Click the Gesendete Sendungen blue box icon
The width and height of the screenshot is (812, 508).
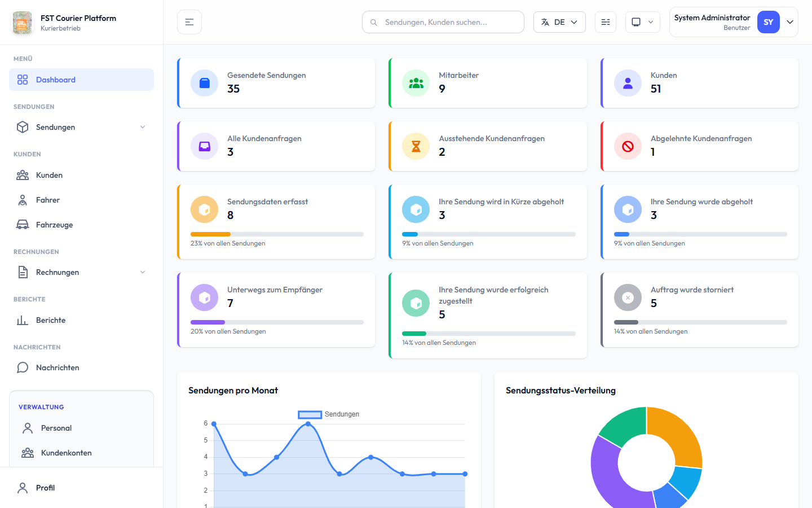204,83
